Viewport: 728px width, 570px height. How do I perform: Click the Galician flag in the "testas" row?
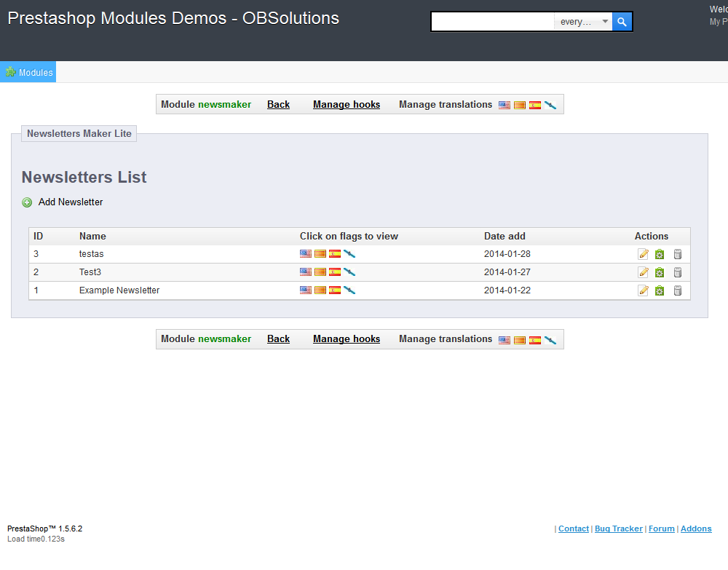click(x=349, y=254)
